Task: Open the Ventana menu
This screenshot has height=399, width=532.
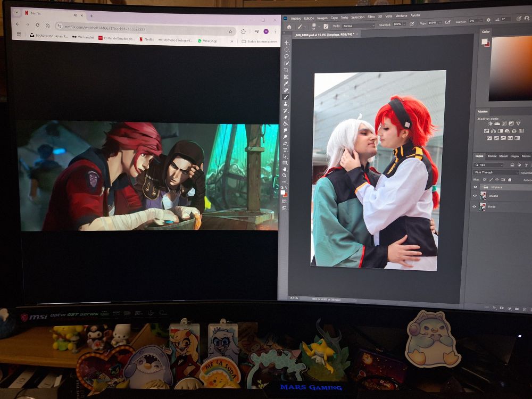Action: tap(401, 15)
